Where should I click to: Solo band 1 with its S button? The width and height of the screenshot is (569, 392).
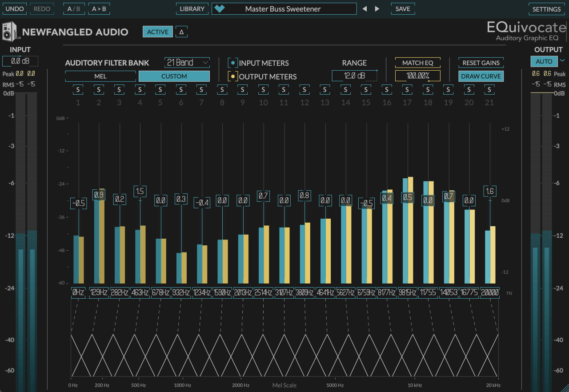click(x=77, y=89)
